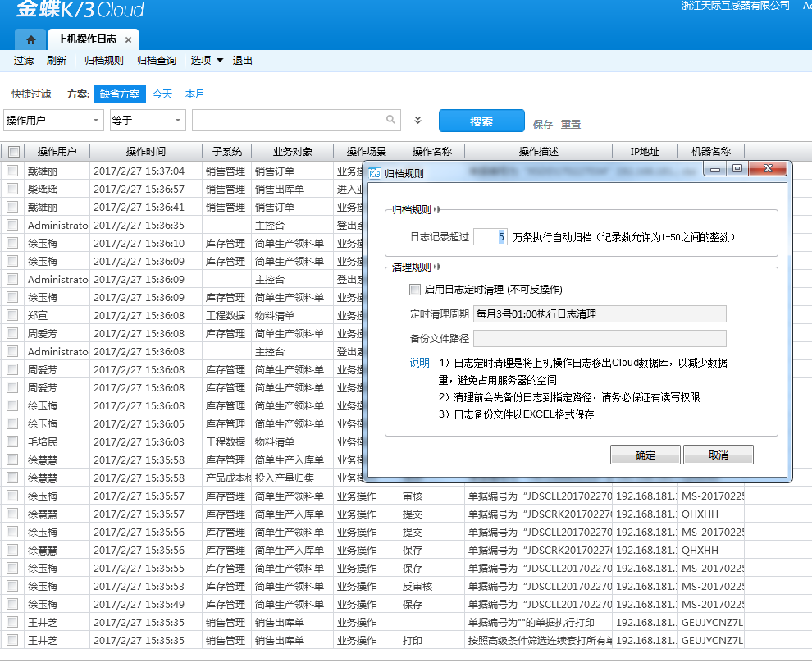Maximize the 归档规则 dialog
This screenshot has width=812, height=663.
coord(737,169)
